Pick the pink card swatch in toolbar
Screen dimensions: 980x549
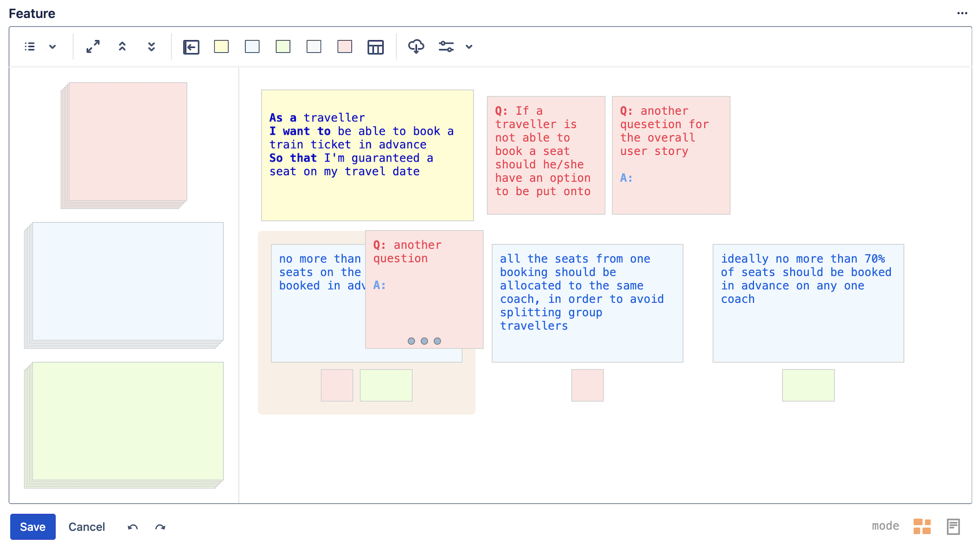point(344,47)
